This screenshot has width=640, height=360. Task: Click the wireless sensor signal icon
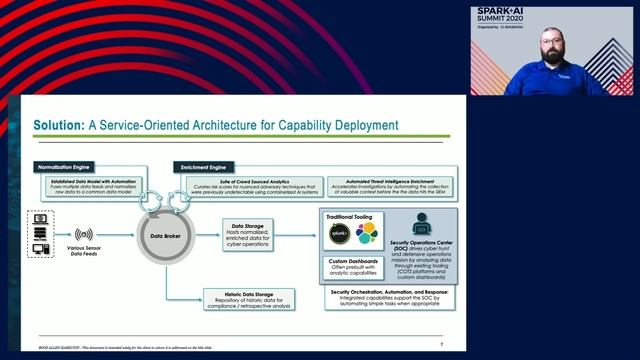pos(84,234)
